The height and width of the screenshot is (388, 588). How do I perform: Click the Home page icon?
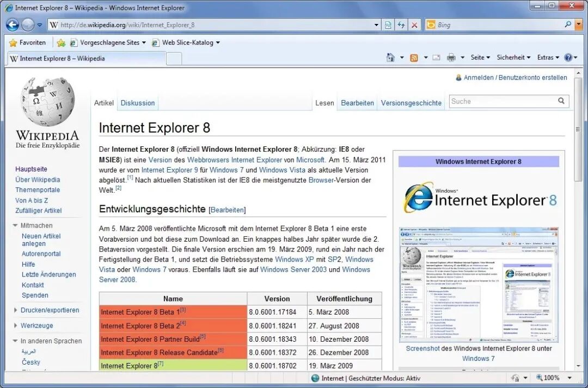coord(390,57)
